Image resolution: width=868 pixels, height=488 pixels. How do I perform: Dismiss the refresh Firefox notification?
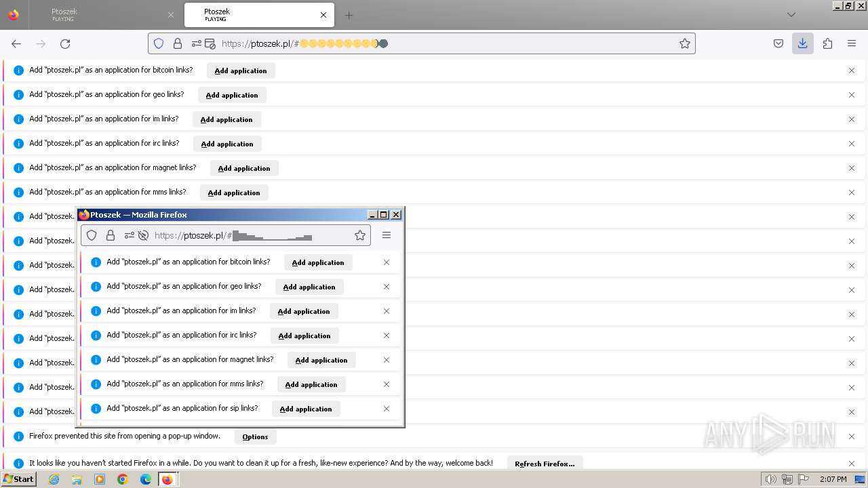(x=852, y=464)
